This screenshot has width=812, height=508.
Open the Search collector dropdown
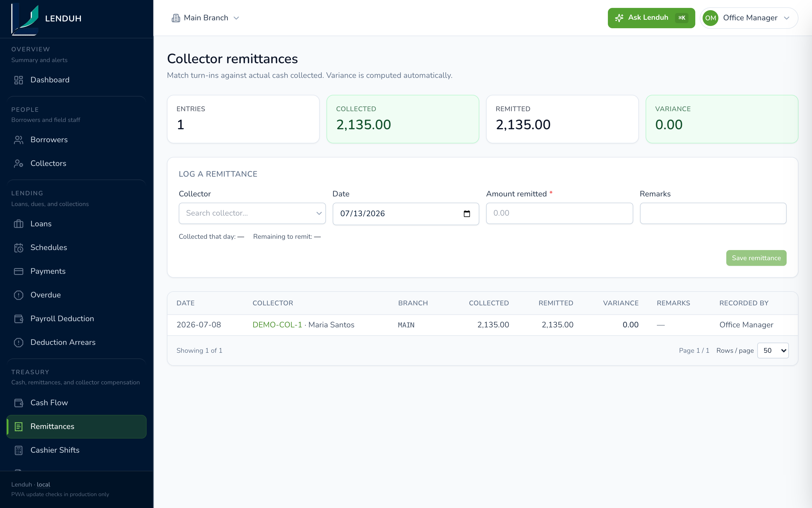(x=252, y=213)
